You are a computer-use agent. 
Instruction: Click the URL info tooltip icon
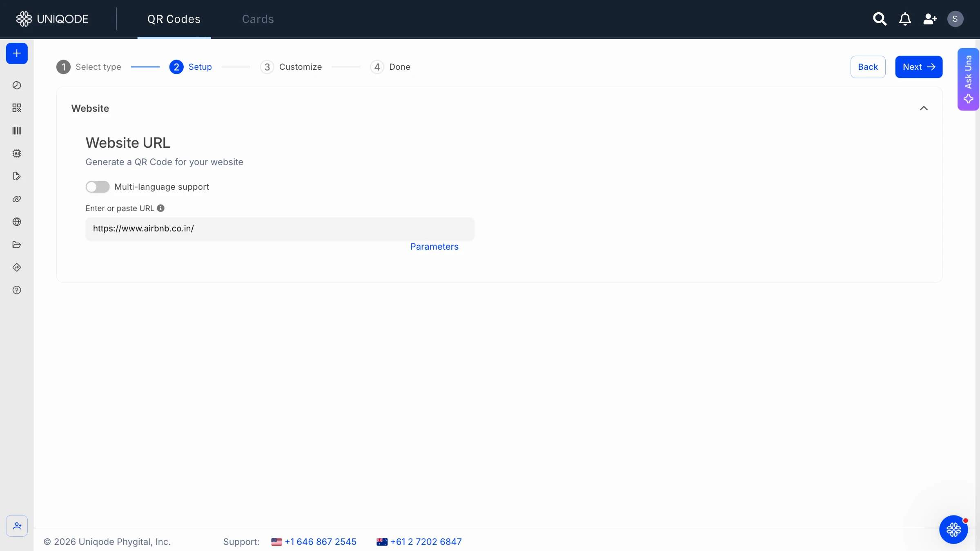(x=161, y=208)
